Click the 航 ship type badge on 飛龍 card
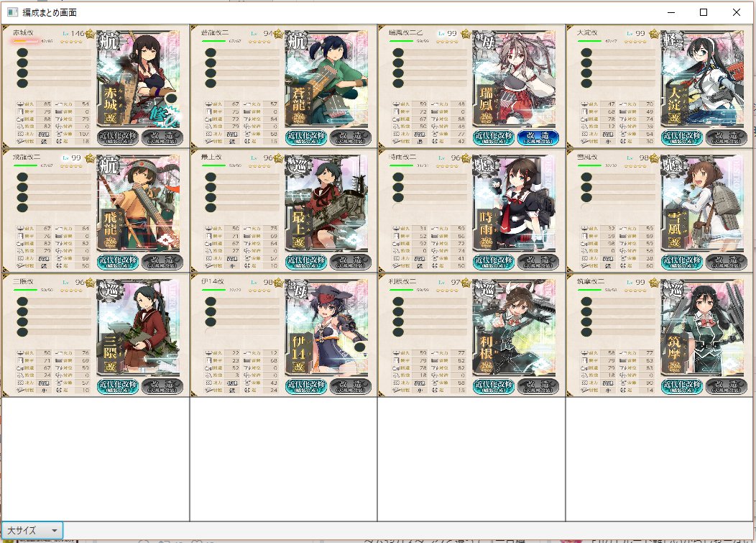The image size is (756, 543). coord(109,167)
